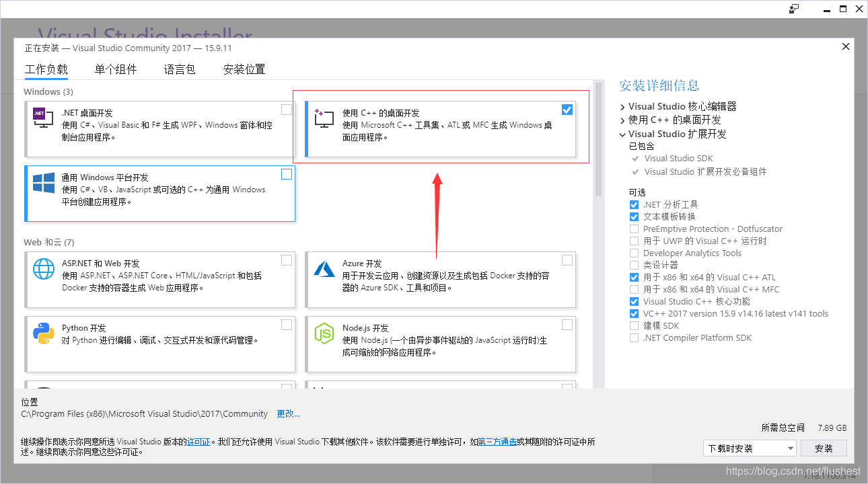Click the 7.89 GB space value
868x484 pixels.
pos(832,428)
